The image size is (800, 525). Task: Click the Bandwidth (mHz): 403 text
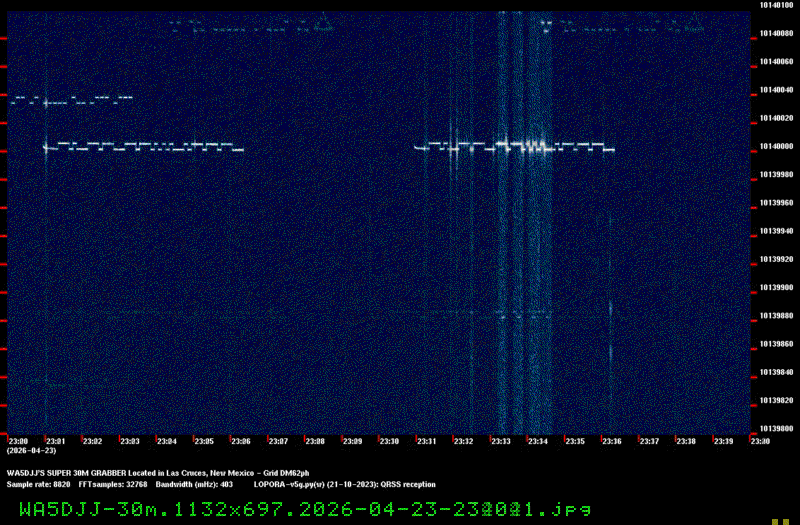coord(194,485)
